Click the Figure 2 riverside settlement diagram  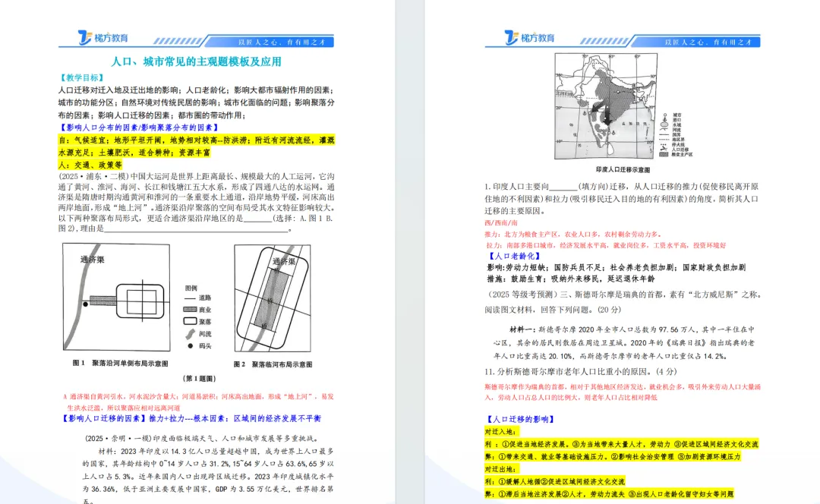click(273, 298)
